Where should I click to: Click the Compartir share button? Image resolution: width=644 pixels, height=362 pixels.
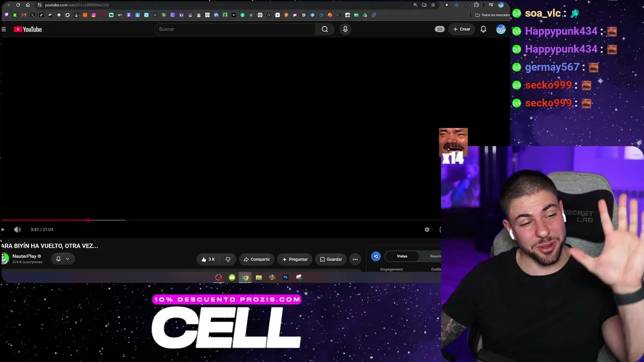[257, 259]
